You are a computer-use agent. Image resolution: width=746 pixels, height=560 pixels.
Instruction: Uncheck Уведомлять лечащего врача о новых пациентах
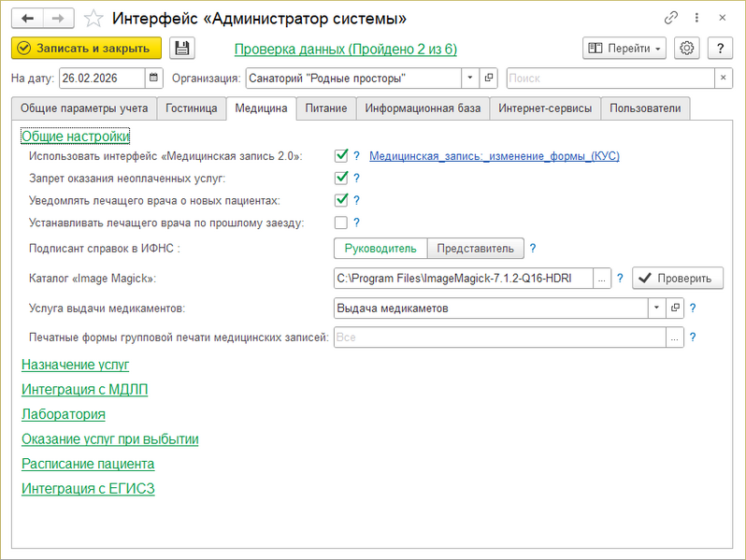pyautogui.click(x=341, y=201)
